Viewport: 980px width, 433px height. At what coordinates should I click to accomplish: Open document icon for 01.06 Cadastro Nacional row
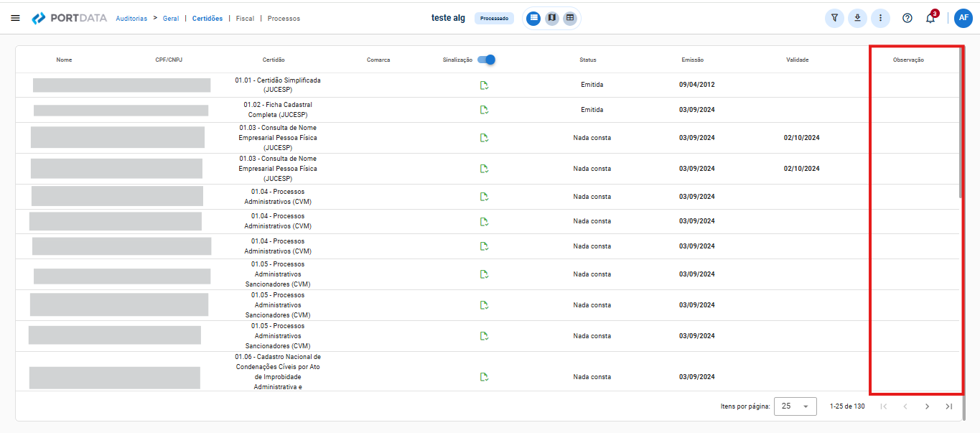[485, 377]
